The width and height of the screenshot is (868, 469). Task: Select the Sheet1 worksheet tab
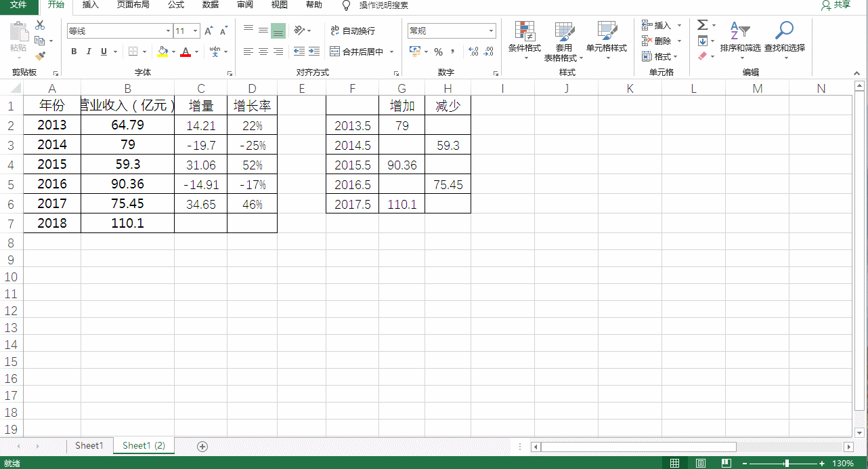coord(89,445)
